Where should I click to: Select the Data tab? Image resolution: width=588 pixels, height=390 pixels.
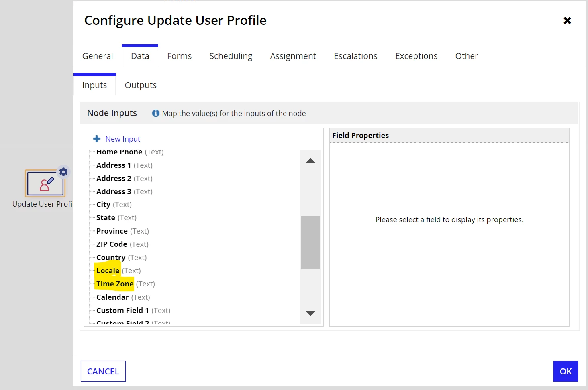click(x=140, y=56)
